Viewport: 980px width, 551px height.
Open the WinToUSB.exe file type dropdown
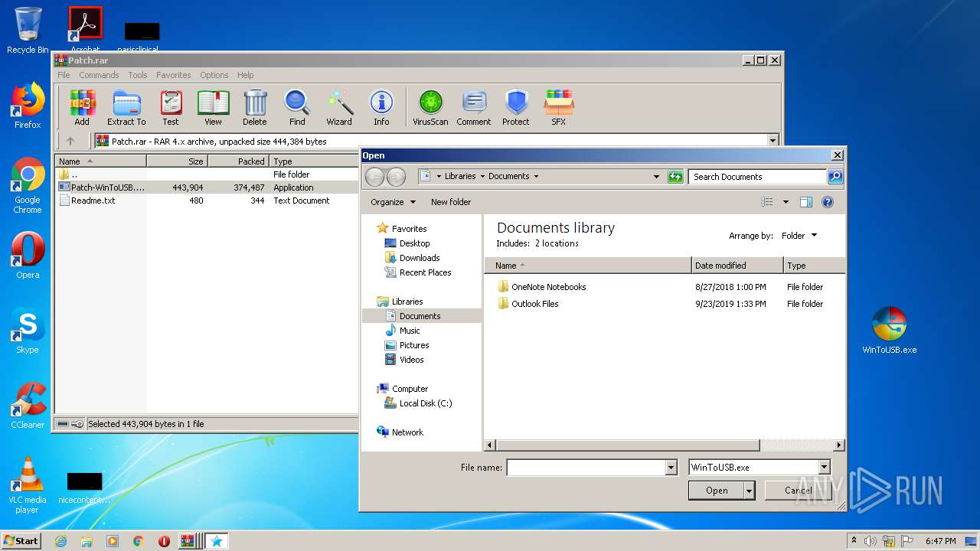pos(759,468)
